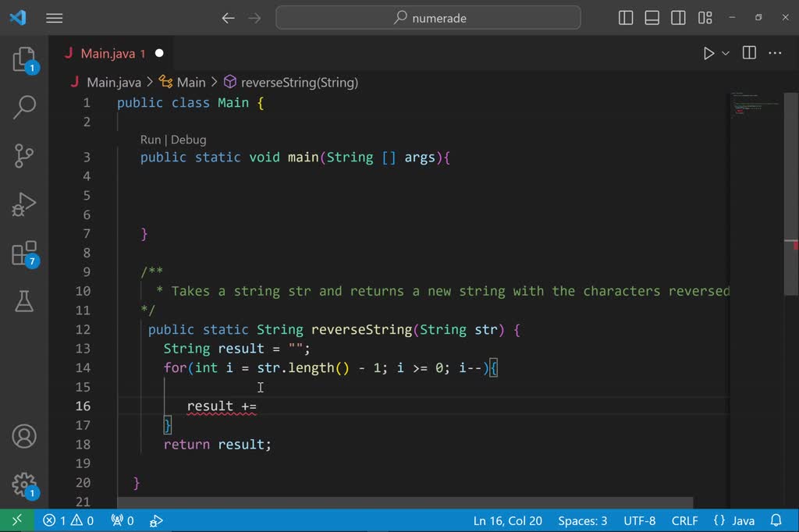The height and width of the screenshot is (532, 799).
Task: Open the Extensions view
Action: pyautogui.click(x=24, y=254)
